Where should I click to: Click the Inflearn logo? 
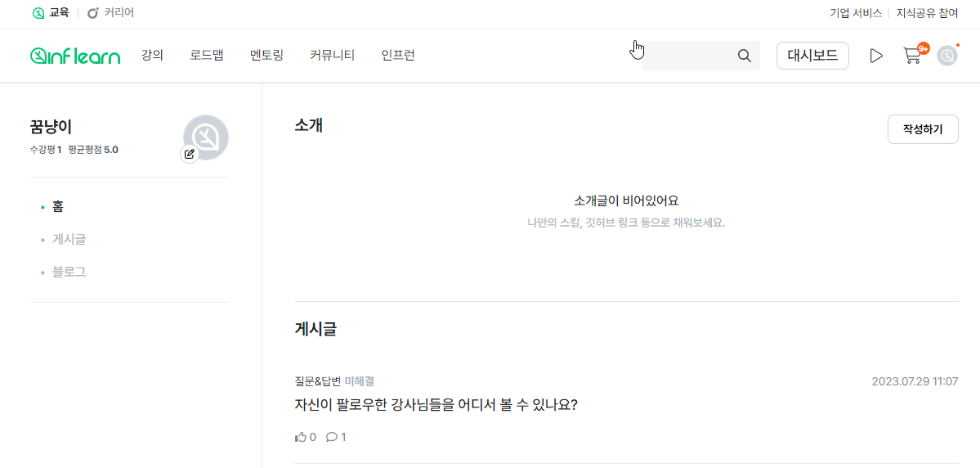click(75, 56)
